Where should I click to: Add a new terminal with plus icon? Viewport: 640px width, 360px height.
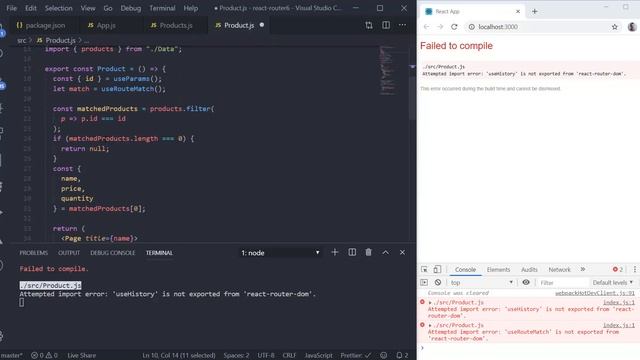tap(335, 252)
